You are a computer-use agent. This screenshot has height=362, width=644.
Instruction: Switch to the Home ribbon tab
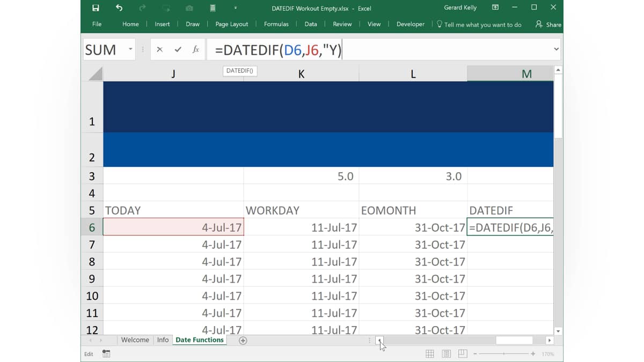130,24
